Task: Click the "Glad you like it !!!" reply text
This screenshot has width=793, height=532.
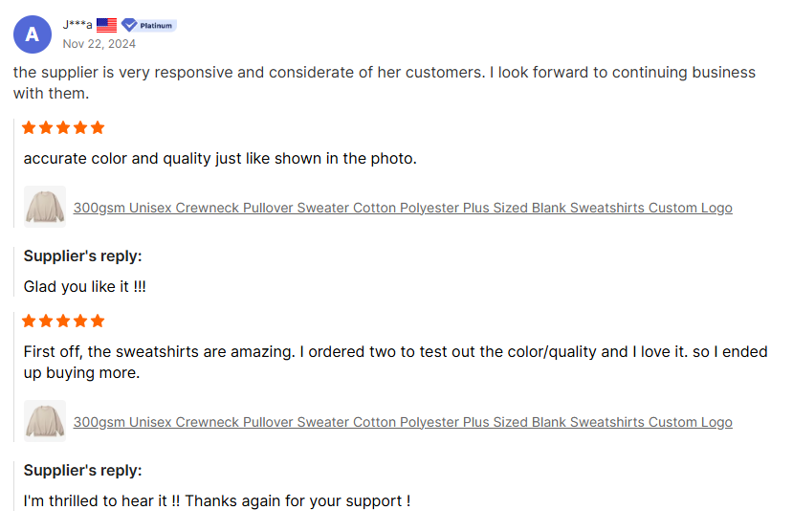Action: 85,286
